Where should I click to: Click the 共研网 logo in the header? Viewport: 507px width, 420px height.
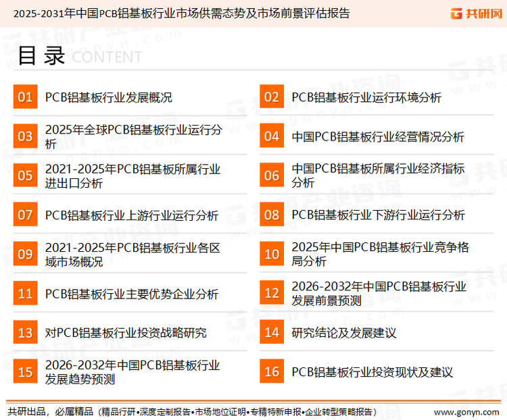477,14
